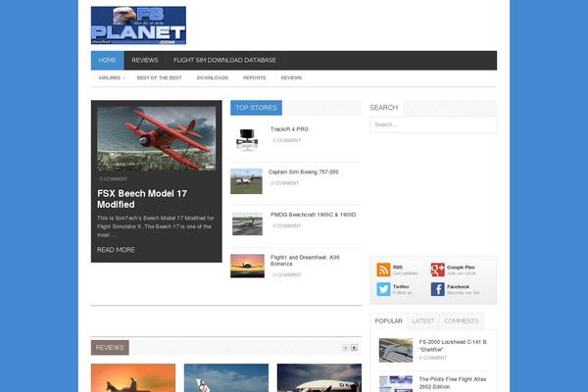Open the TrackIR 4 PRO thumbnail
This screenshot has width=588, height=392.
[247, 139]
